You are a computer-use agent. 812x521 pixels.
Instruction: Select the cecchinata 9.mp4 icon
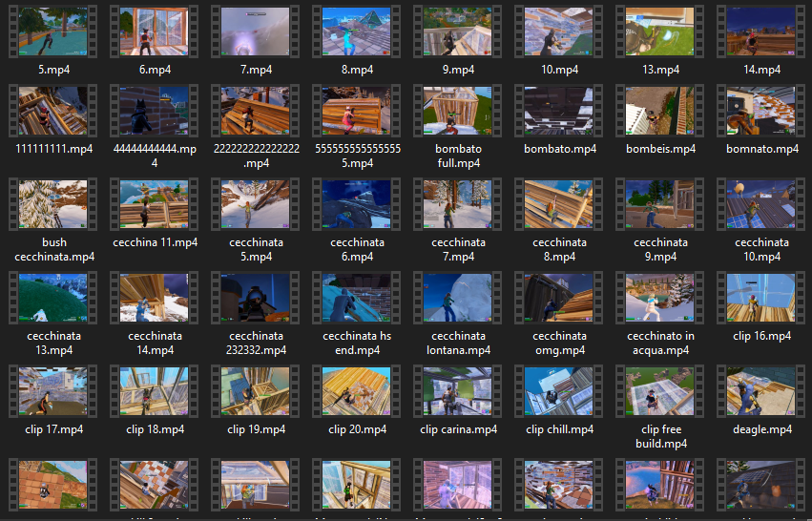coord(659,204)
